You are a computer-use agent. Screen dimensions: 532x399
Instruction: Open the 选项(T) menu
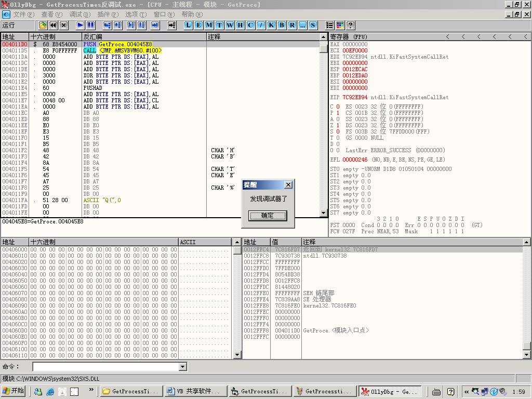coord(136,15)
